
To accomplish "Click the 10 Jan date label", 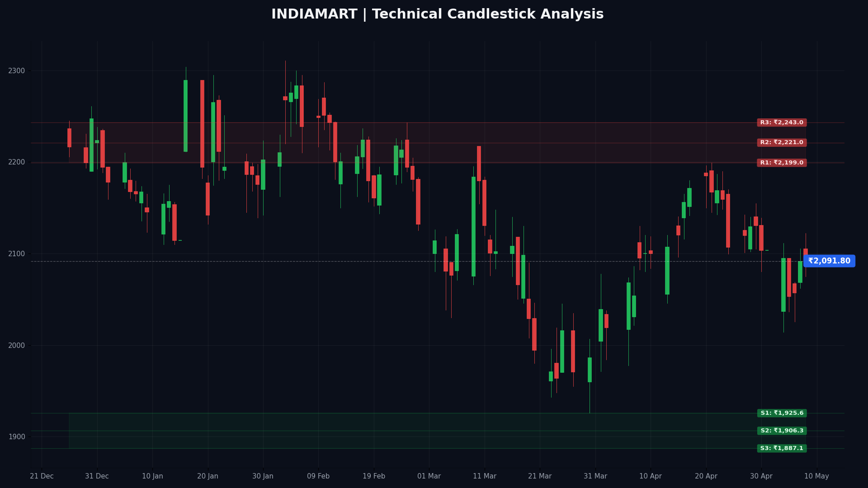I will tap(152, 476).
